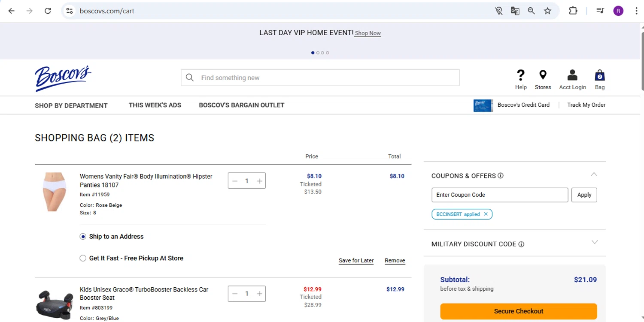Click the browser address bar URL
The image size is (644, 322).
(107, 11)
